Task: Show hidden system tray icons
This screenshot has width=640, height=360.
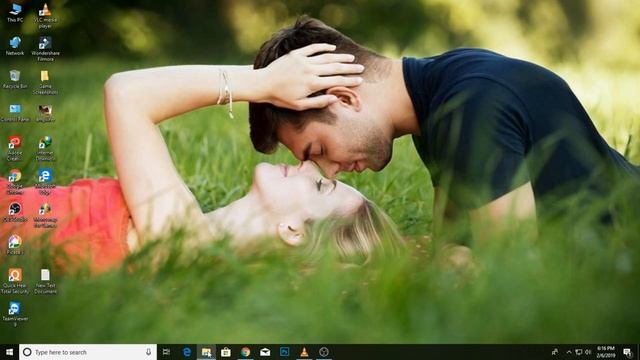Action: click(x=569, y=352)
